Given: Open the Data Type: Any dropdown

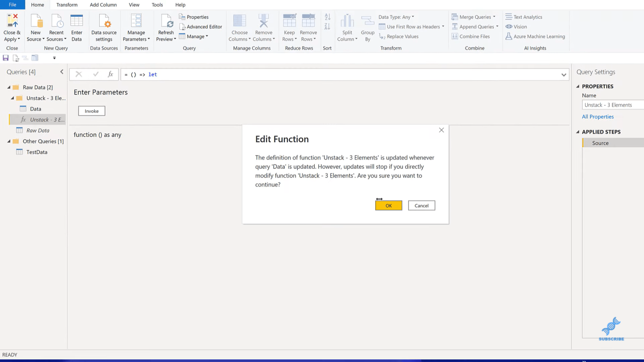Looking at the screenshot, I should pyautogui.click(x=396, y=17).
